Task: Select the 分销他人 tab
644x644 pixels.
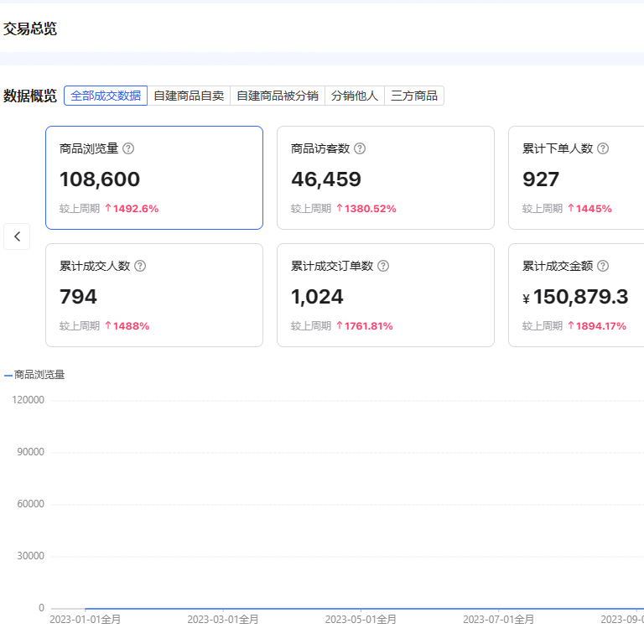Action: coord(355,96)
